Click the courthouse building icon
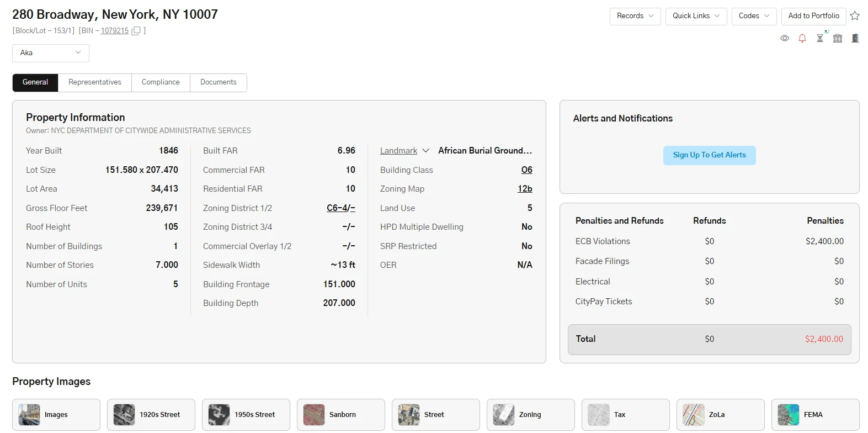 (838, 38)
